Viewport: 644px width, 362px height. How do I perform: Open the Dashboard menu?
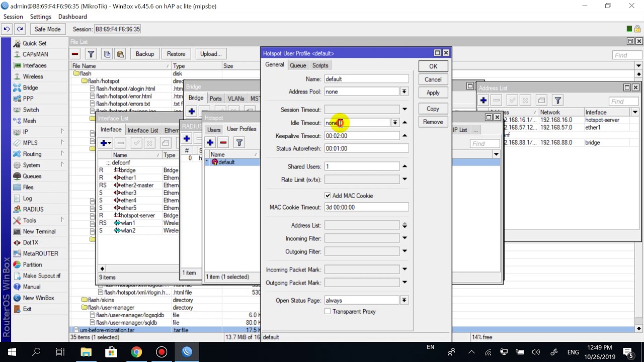[72, 17]
